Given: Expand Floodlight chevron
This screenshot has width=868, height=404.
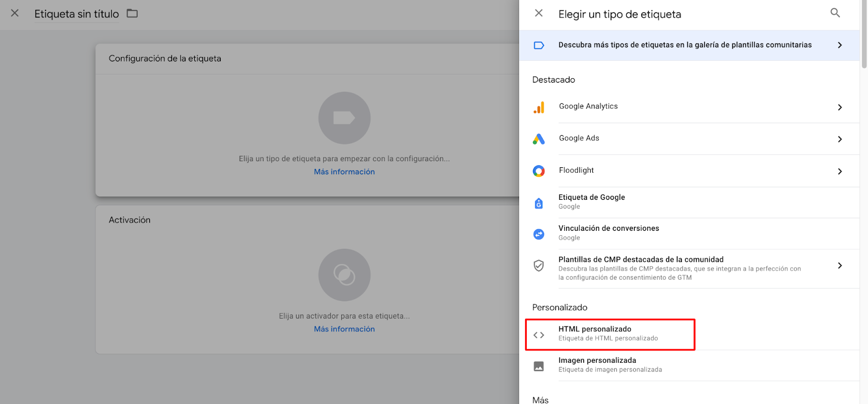Looking at the screenshot, I should pos(840,171).
